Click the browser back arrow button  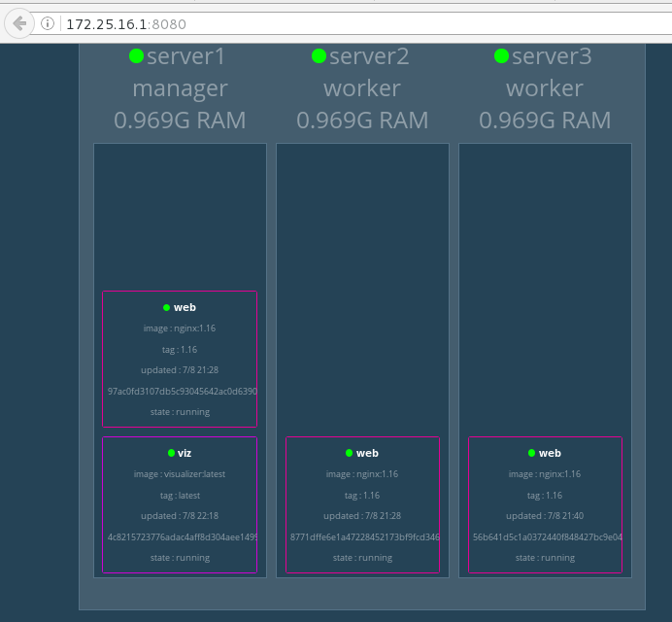click(x=19, y=23)
